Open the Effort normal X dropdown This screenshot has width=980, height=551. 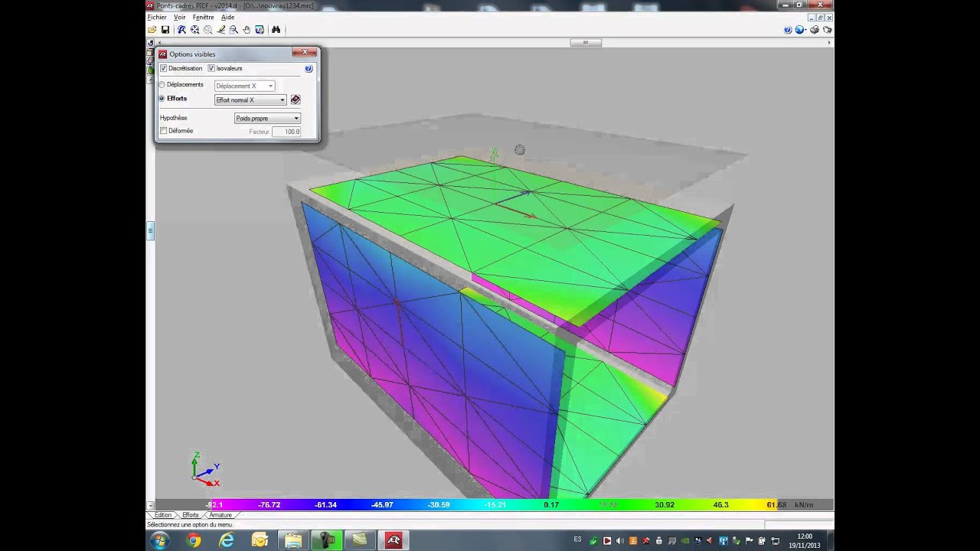250,99
